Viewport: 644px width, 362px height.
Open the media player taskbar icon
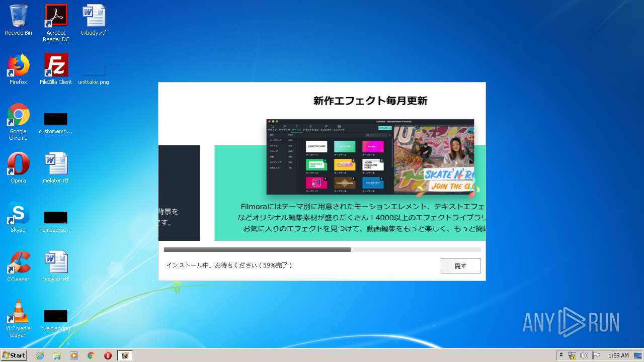click(74, 355)
